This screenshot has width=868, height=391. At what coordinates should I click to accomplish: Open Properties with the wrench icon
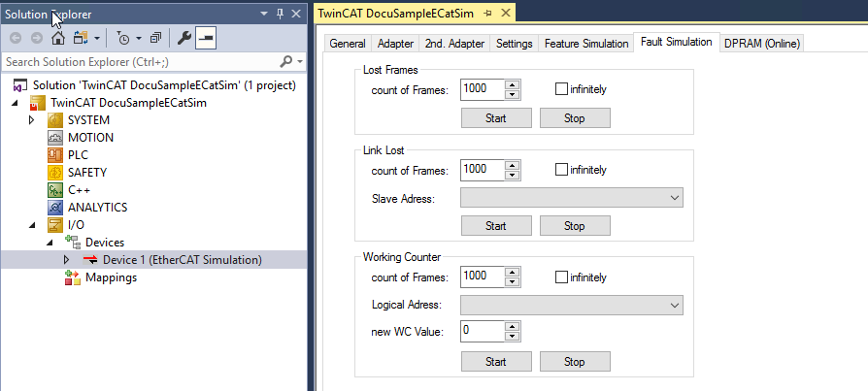184,38
